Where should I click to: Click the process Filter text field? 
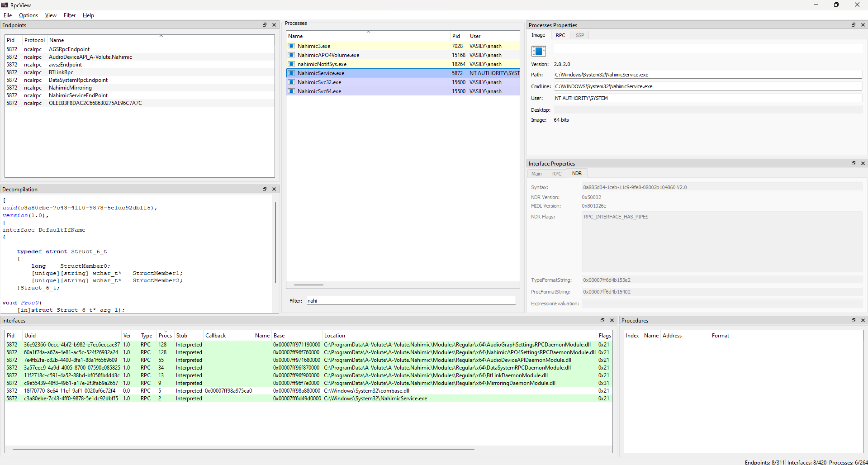pos(410,301)
